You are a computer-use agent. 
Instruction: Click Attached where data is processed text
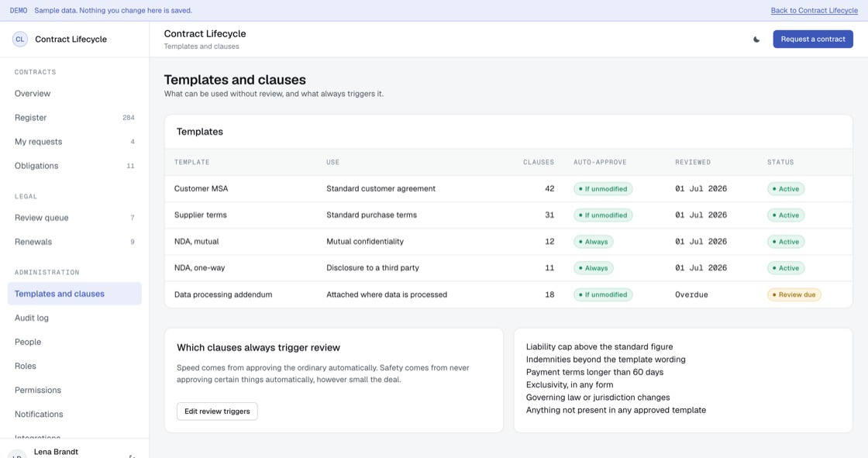click(x=387, y=294)
